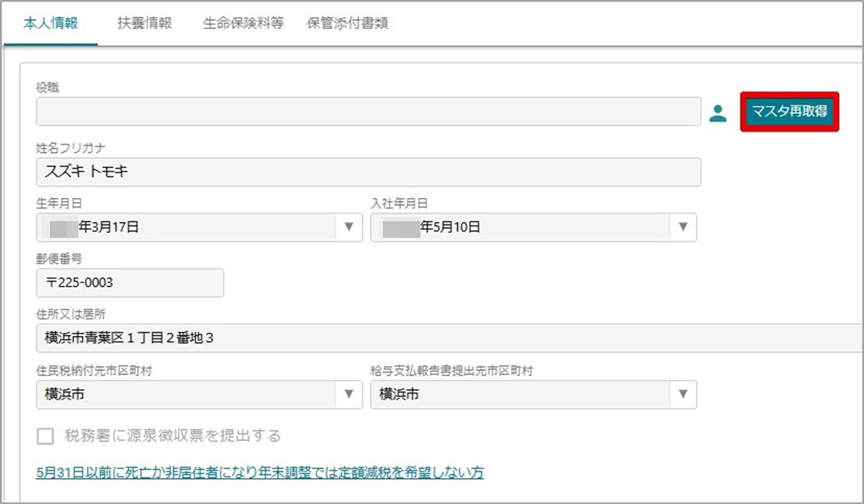This screenshot has width=864, height=504.
Task: Click the 住所又は居所 address field
Action: tap(449, 338)
